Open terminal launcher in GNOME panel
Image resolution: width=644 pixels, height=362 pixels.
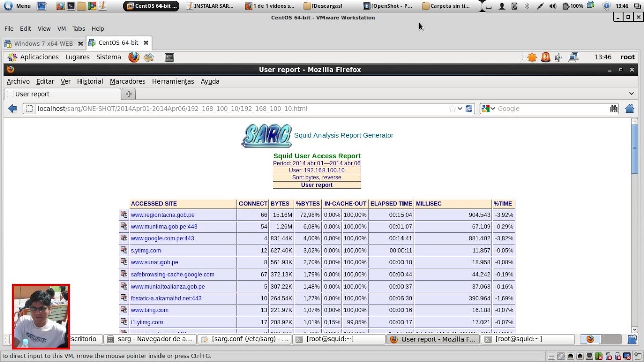pyautogui.click(x=169, y=57)
